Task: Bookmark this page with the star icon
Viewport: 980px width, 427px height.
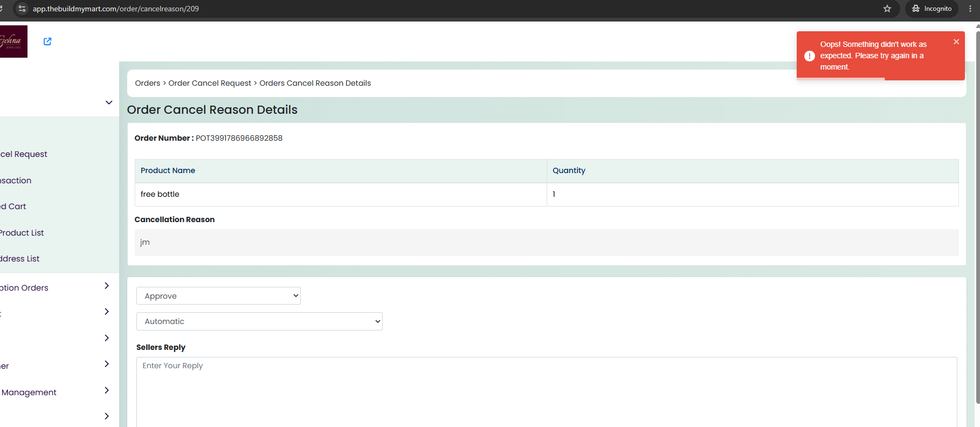Action: pyautogui.click(x=887, y=9)
